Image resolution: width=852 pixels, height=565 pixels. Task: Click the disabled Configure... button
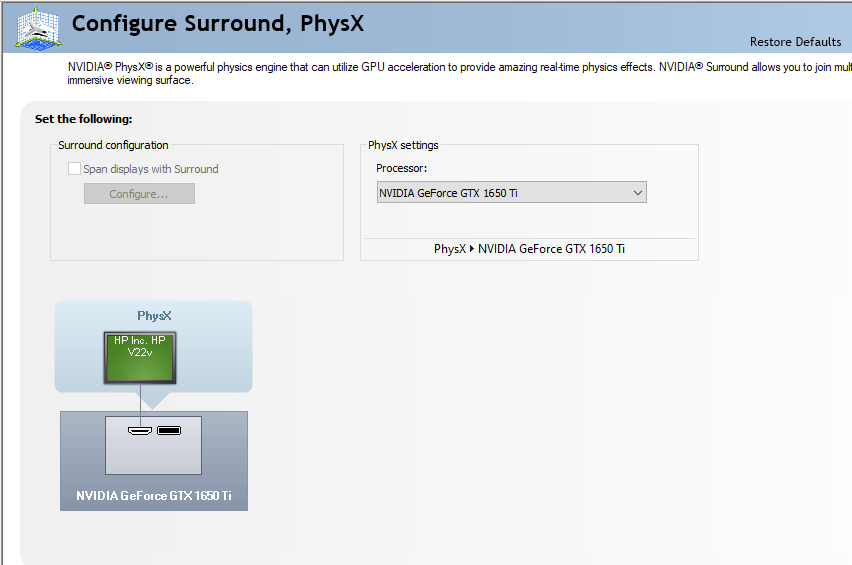point(139,193)
